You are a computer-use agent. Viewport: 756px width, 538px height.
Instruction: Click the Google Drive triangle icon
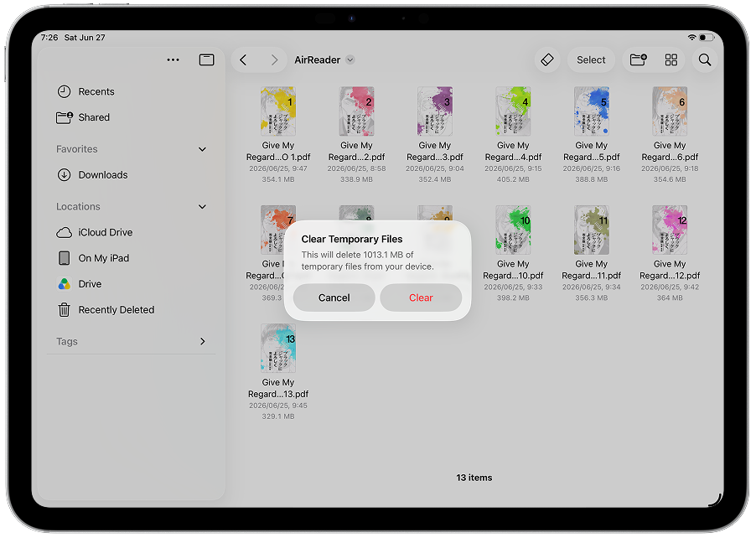click(x=65, y=284)
